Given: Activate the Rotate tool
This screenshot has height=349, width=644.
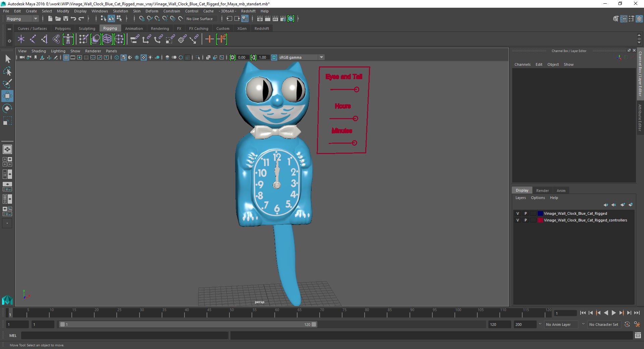Looking at the screenshot, I should pos(7,108).
